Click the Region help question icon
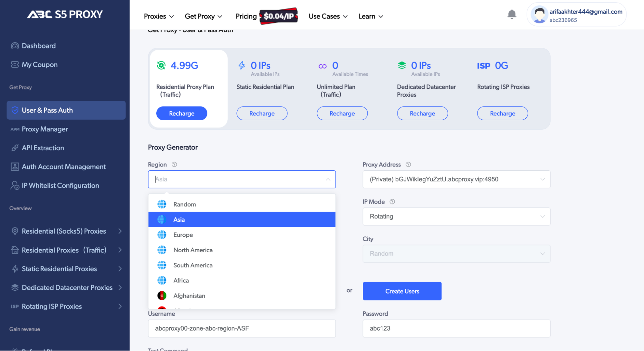644x351 pixels. click(174, 165)
